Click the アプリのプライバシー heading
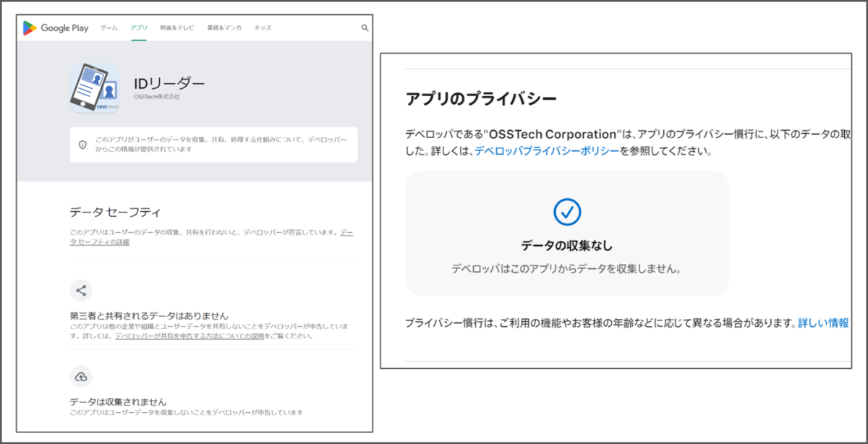This screenshot has width=868, height=444. (481, 98)
